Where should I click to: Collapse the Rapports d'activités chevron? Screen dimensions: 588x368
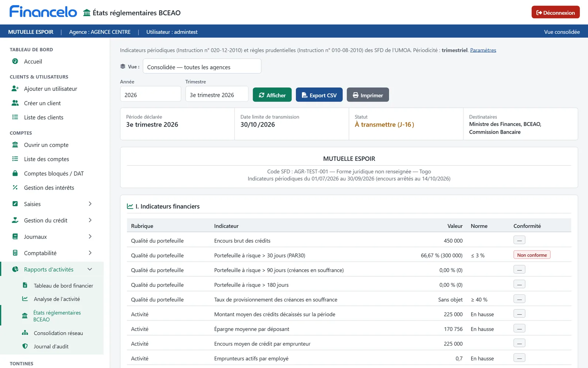90,269
